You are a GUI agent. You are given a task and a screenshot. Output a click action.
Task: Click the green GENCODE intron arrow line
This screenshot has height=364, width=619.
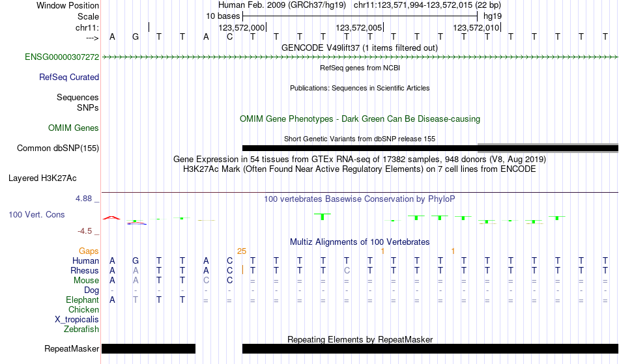360,57
